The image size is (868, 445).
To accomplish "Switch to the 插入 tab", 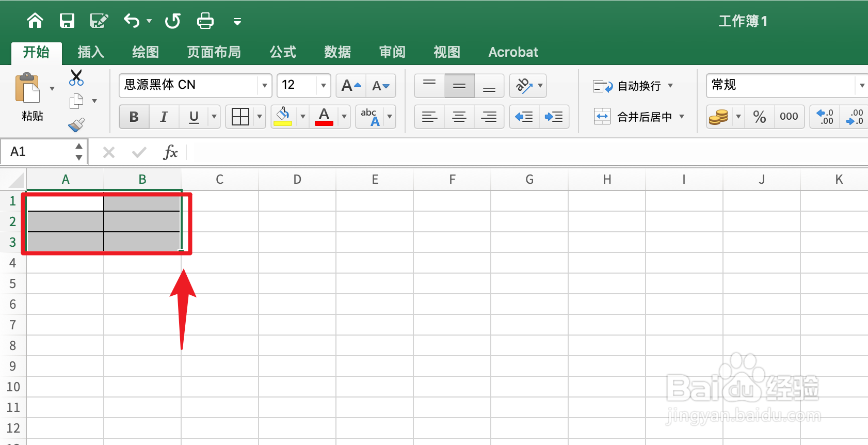I will coord(91,52).
